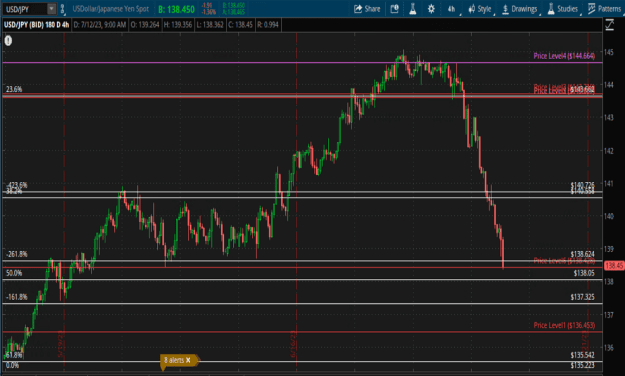Click the exclamation warning icon on chart

click(8, 40)
